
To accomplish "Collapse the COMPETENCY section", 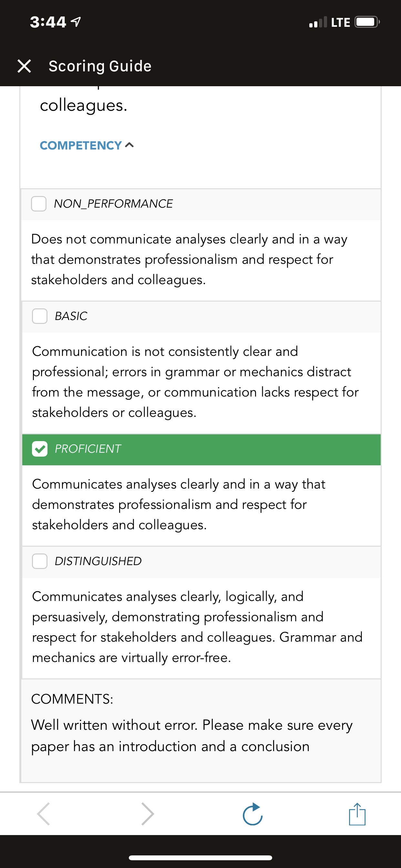I will (x=87, y=146).
